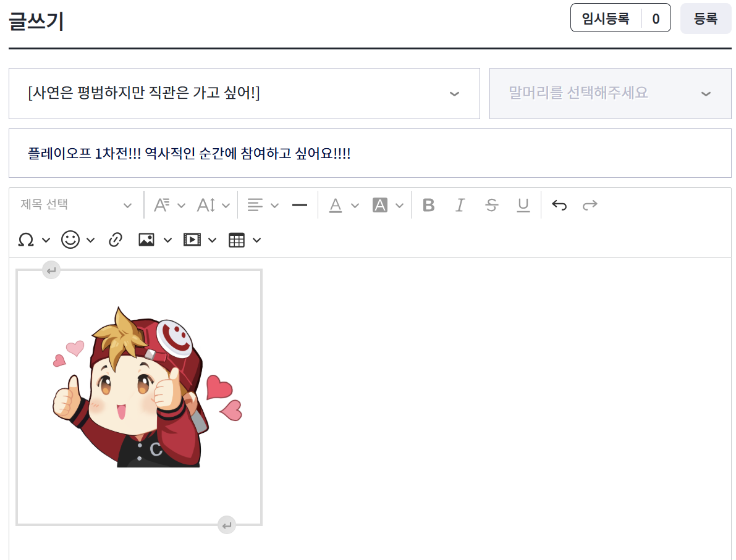This screenshot has width=736, height=560.
Task: Click the redo arrow icon
Action: [590, 205]
